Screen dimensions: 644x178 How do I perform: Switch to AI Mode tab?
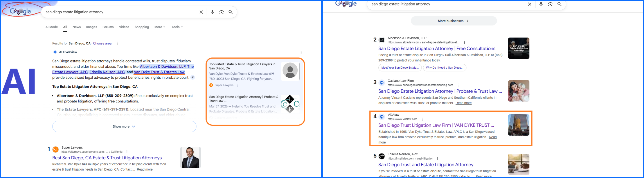pyautogui.click(x=52, y=27)
